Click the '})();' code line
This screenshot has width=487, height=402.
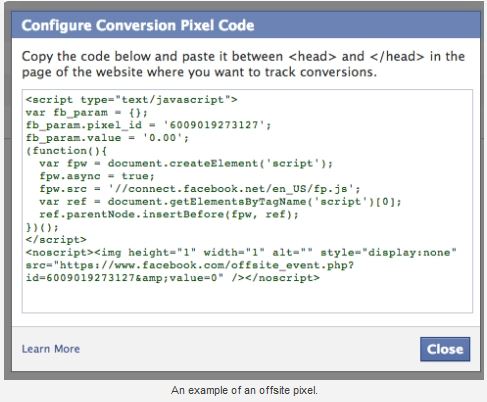click(42, 227)
